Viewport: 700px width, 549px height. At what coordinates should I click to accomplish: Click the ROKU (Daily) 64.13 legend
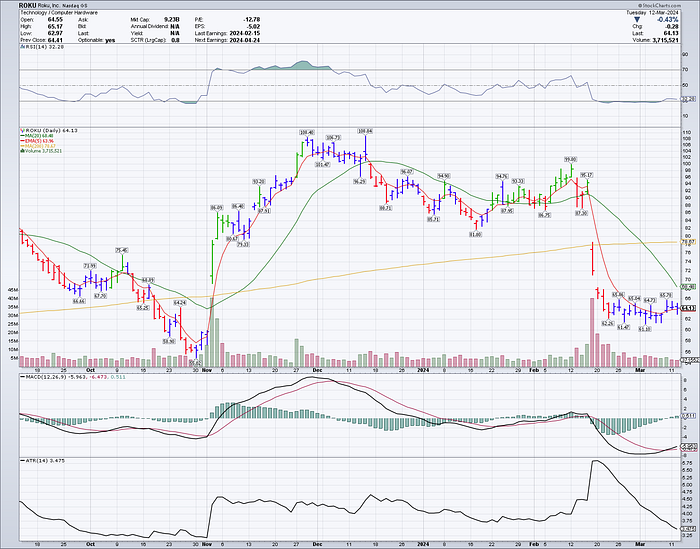tap(50, 130)
